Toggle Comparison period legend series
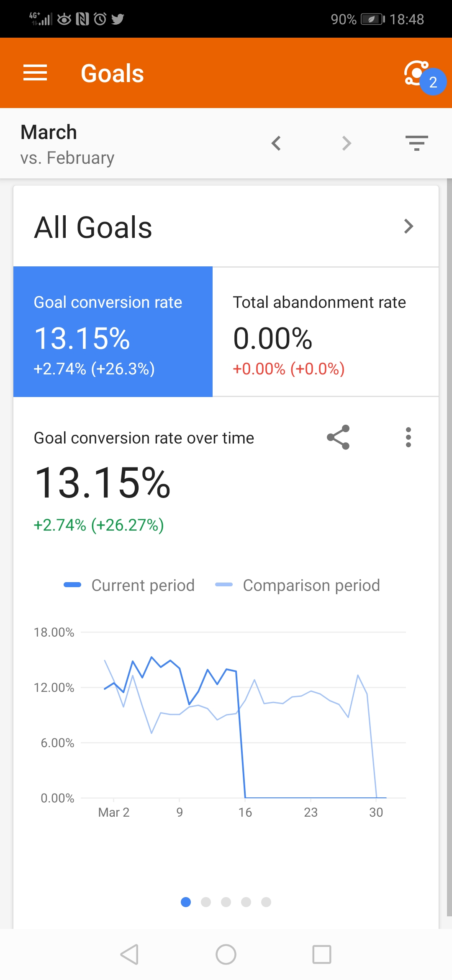The image size is (452, 980). point(298,585)
